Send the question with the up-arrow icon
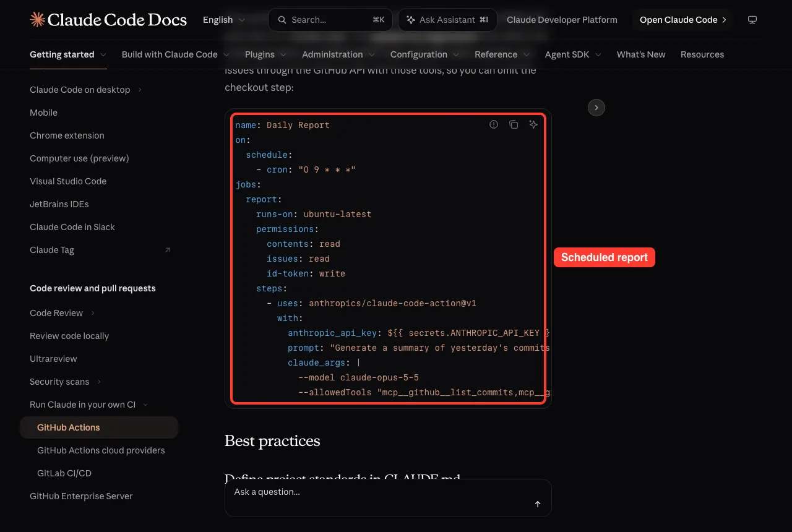792x532 pixels. pos(538,504)
